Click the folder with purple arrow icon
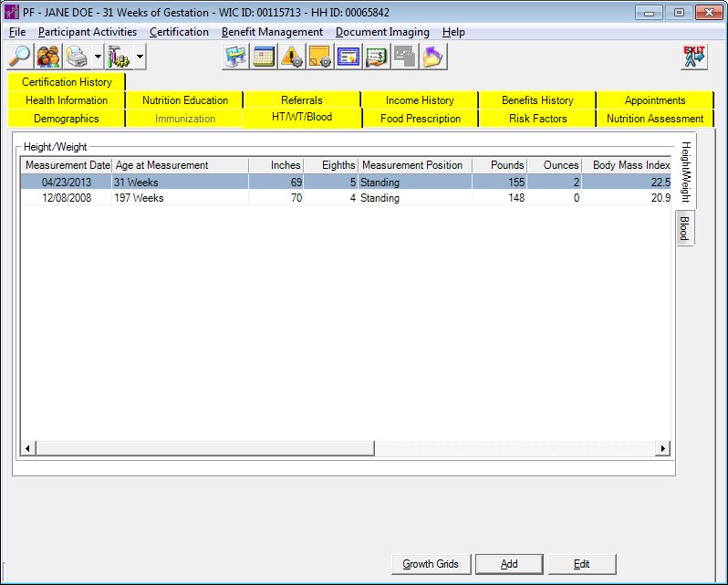Viewport: 728px width, 585px height. (x=433, y=57)
